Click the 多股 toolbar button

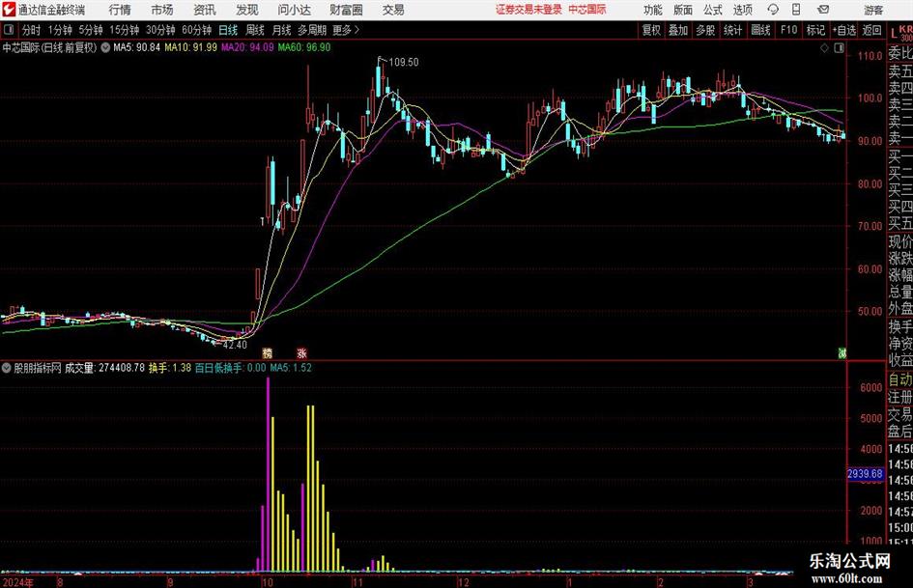point(705,30)
